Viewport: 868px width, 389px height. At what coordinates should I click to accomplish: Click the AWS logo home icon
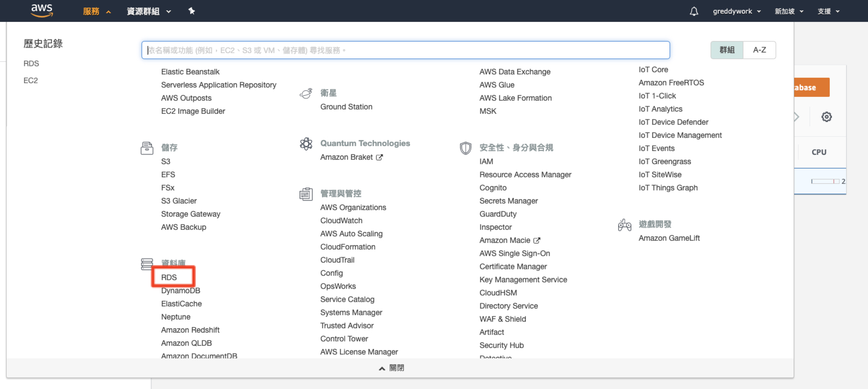coord(42,10)
